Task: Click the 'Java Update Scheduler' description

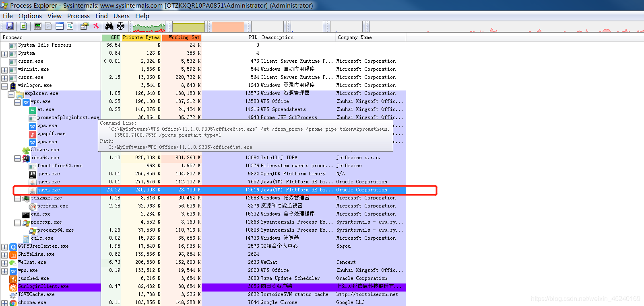Action: pos(290,278)
